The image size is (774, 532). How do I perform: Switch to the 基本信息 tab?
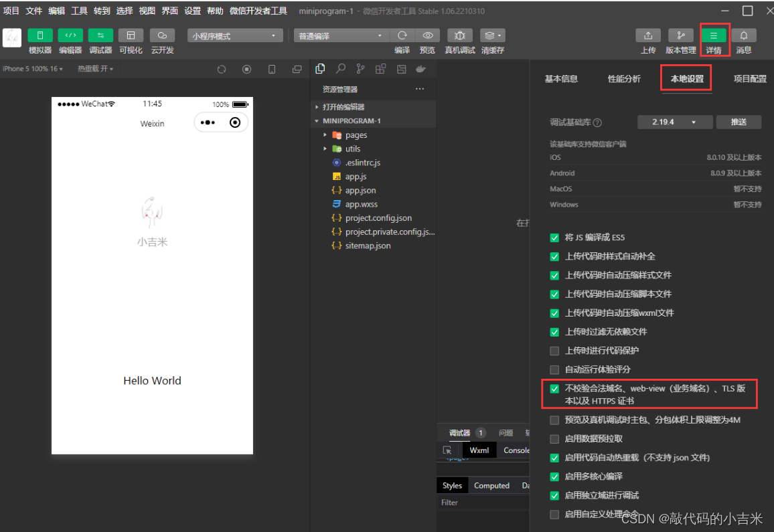point(561,79)
